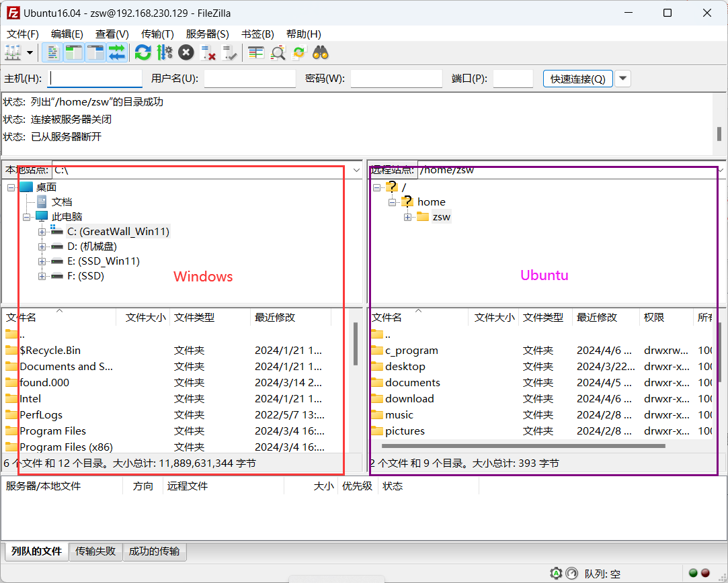This screenshot has width=728, height=583.
Task: Select 文档 in the local tree
Action: pos(62,201)
